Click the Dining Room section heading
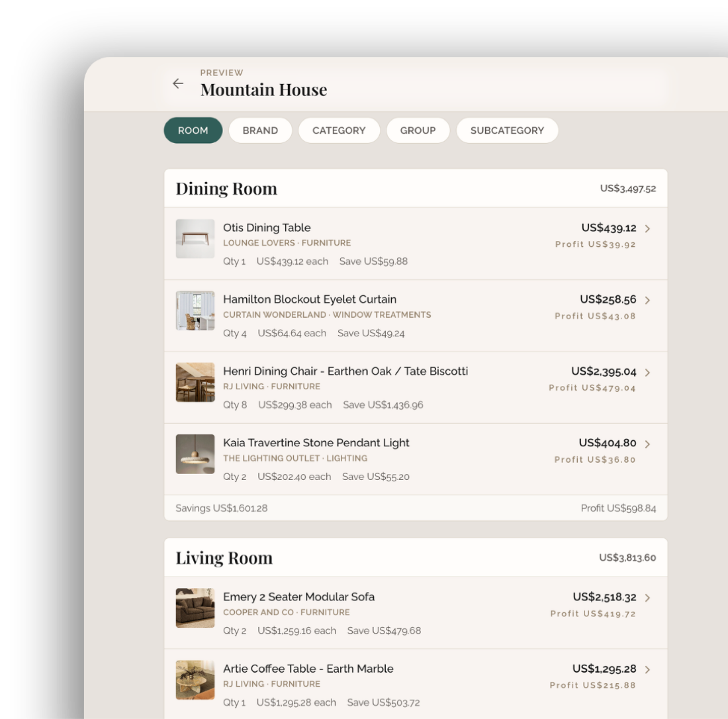 click(x=226, y=189)
